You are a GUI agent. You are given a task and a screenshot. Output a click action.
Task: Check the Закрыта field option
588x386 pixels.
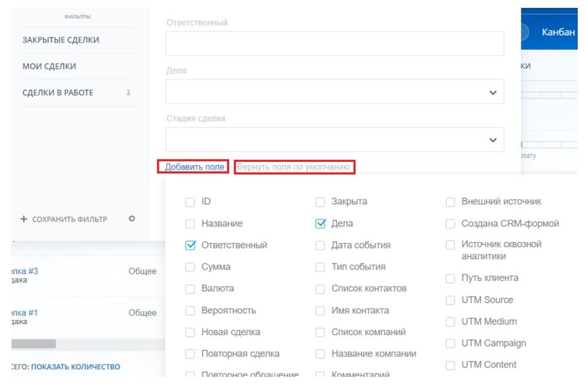point(321,202)
